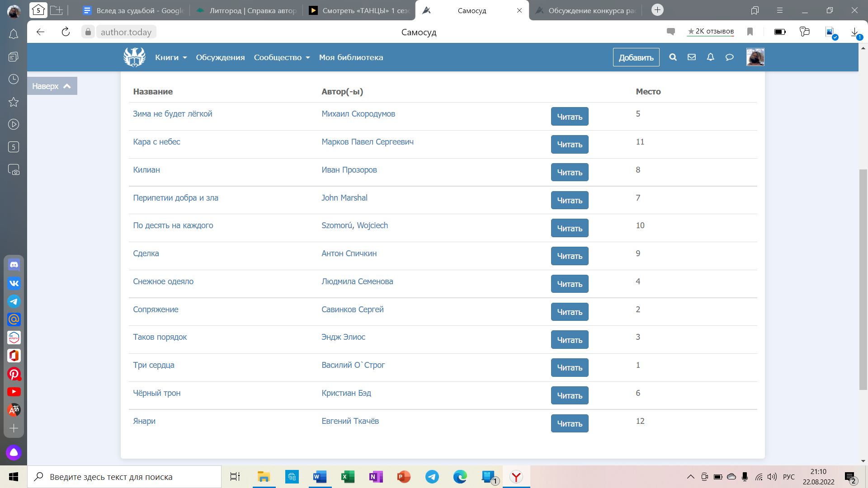Reload the page with the refresh icon
This screenshot has height=488, width=868.
point(66,32)
